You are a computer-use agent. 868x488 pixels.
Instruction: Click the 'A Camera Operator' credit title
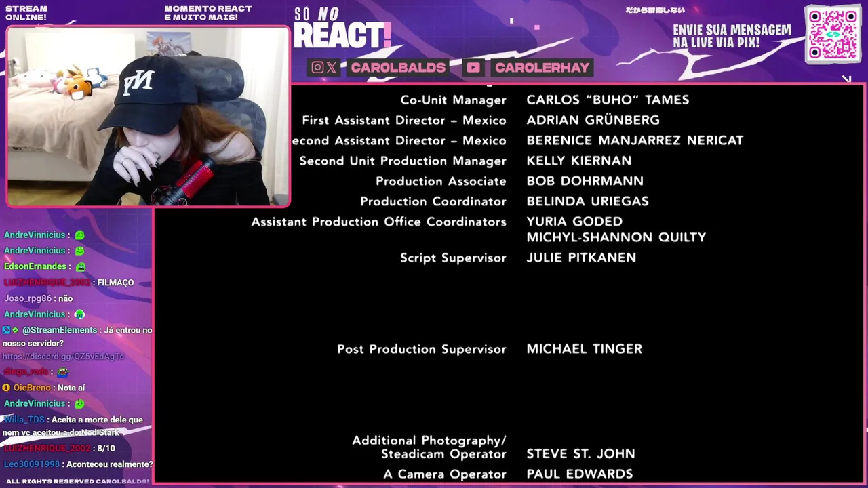pos(445,474)
